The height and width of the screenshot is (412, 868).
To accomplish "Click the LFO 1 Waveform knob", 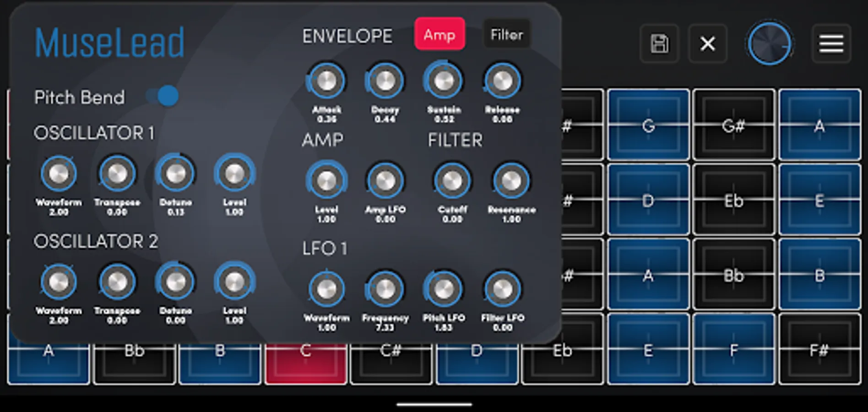I will point(326,289).
